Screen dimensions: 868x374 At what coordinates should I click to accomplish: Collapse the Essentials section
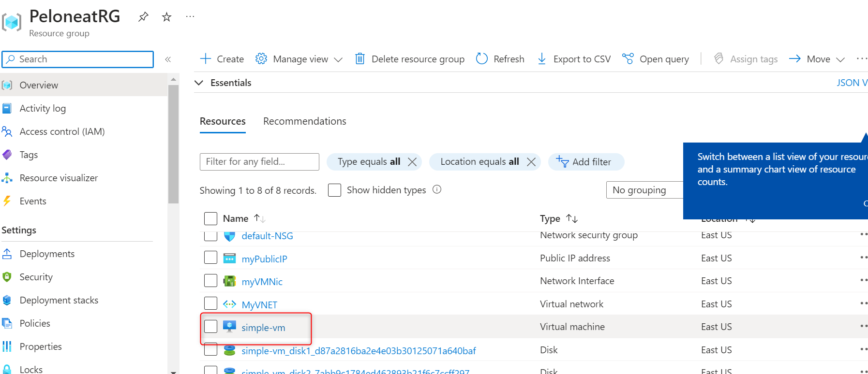pos(199,83)
